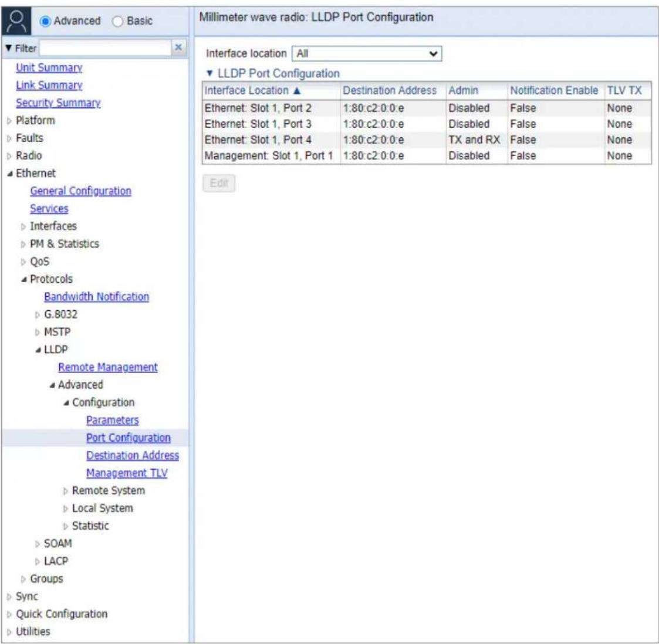Expand the Groups node
The image size is (659, 644).
(23, 579)
